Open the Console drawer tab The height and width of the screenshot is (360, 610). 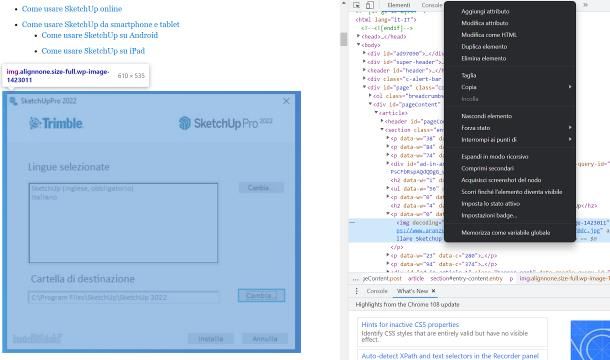[377, 291]
